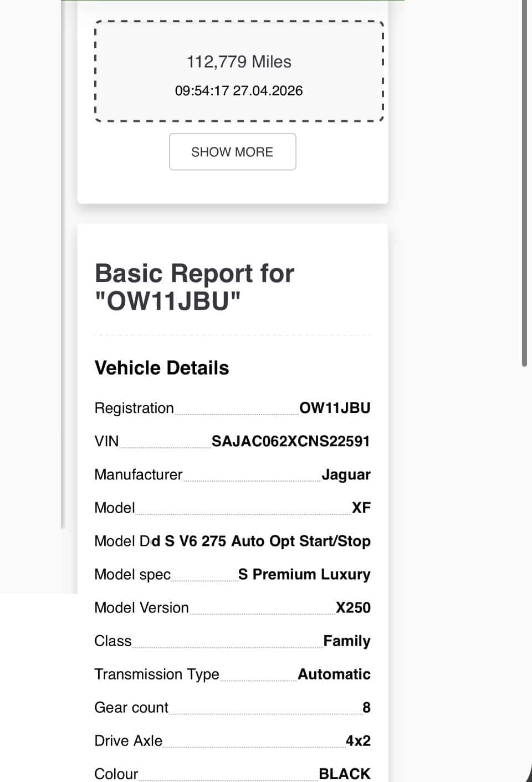Select the 112,779 Miles mileage reading
Viewport: 532px width, 782px height.
239,62
